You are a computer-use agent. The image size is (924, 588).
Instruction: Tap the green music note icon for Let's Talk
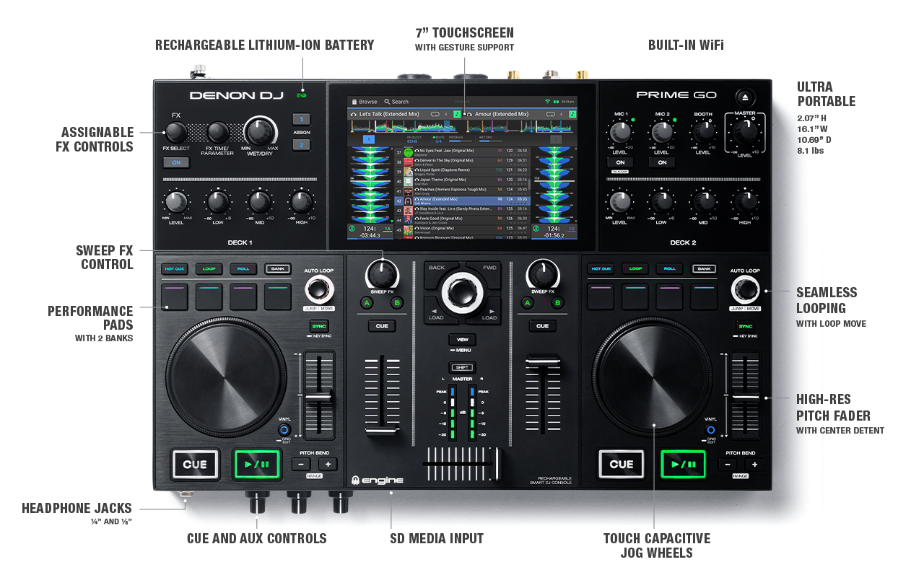(x=457, y=114)
